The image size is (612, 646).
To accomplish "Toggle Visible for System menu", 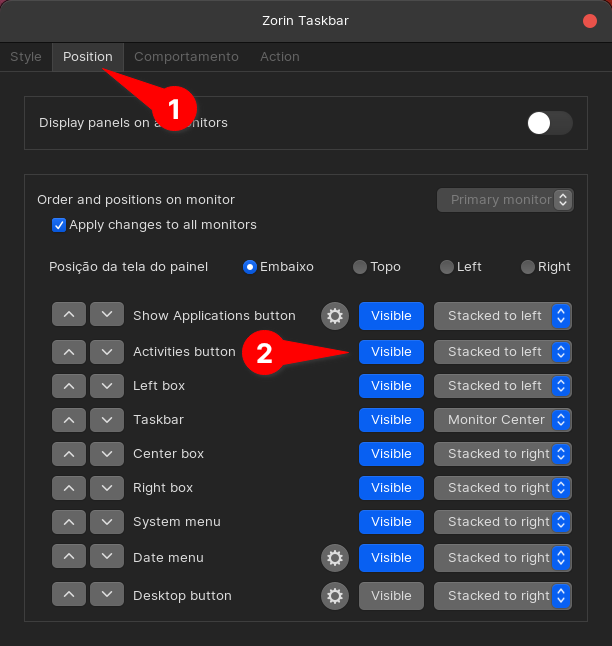I will (x=391, y=522).
